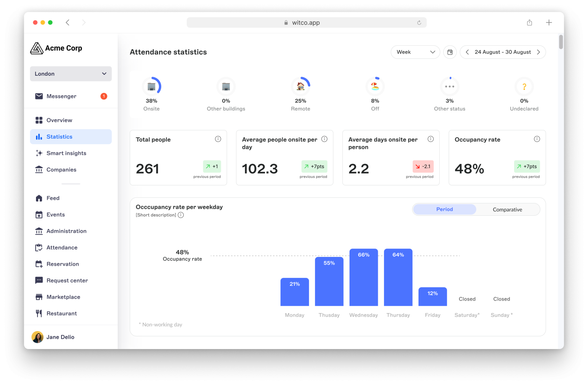Screen dimensions: 588x385
Task: Open the London location dropdown
Action: (x=70, y=73)
